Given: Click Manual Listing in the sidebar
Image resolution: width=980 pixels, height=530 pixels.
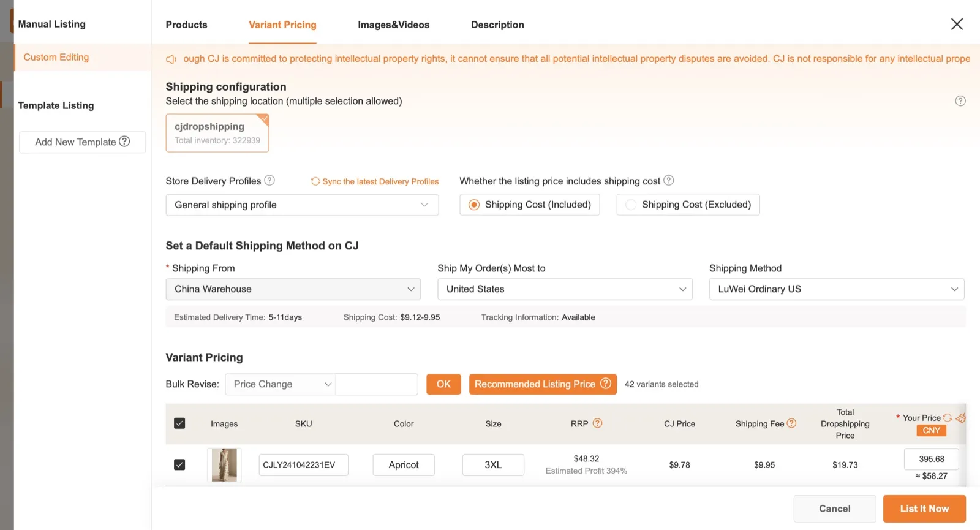Looking at the screenshot, I should click(x=52, y=24).
